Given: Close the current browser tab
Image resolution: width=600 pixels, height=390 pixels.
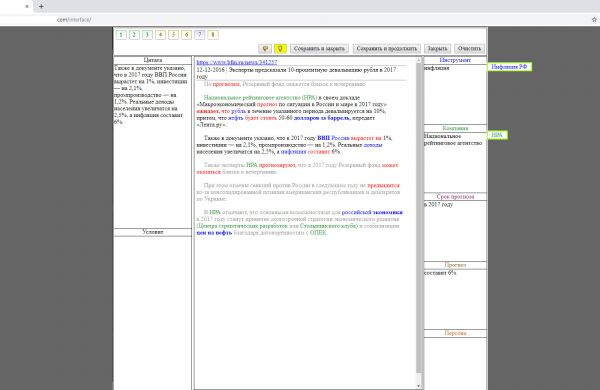Looking at the screenshot, I should 27,6.
